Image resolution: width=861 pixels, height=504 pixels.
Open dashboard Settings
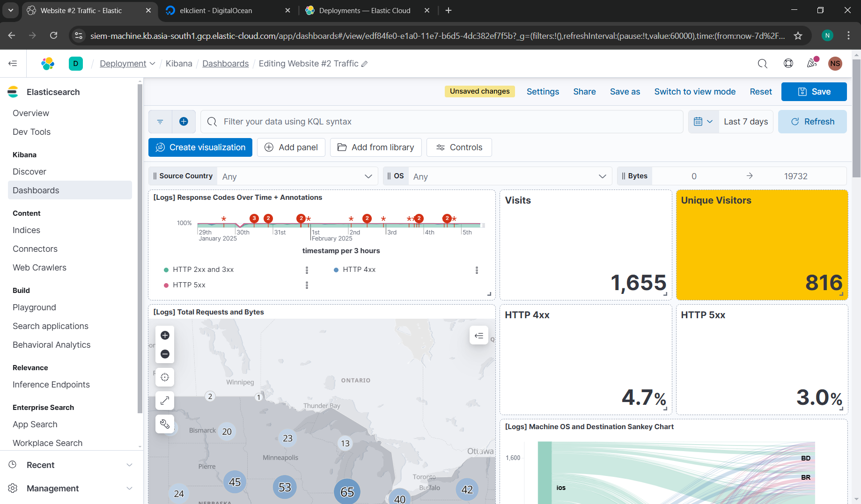point(543,92)
